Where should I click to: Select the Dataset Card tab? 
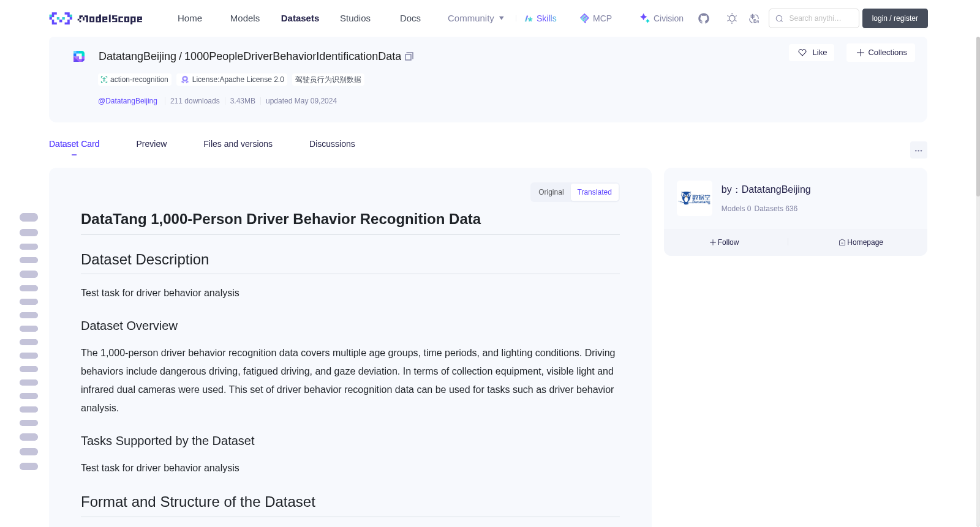(74, 144)
